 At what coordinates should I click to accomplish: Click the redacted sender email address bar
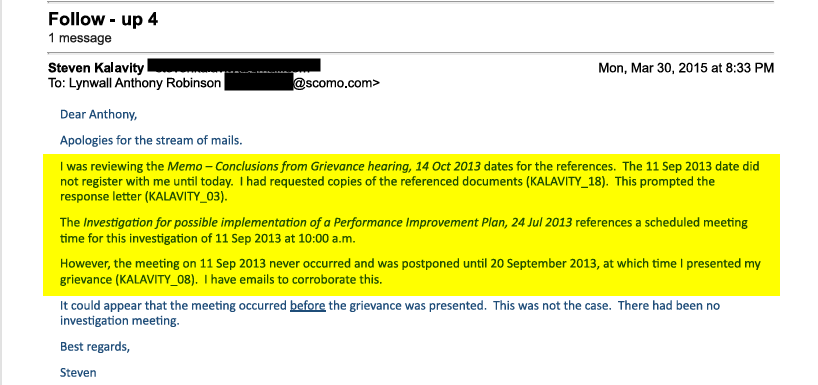click(x=234, y=66)
